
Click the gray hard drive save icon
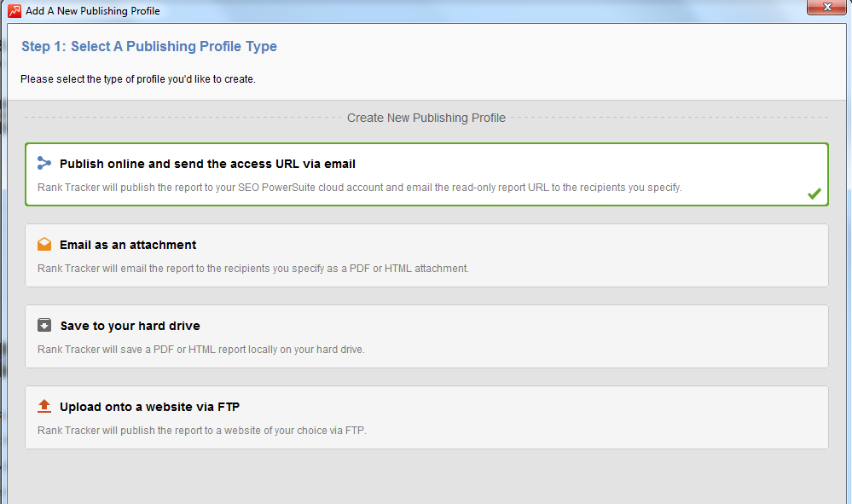(x=44, y=325)
